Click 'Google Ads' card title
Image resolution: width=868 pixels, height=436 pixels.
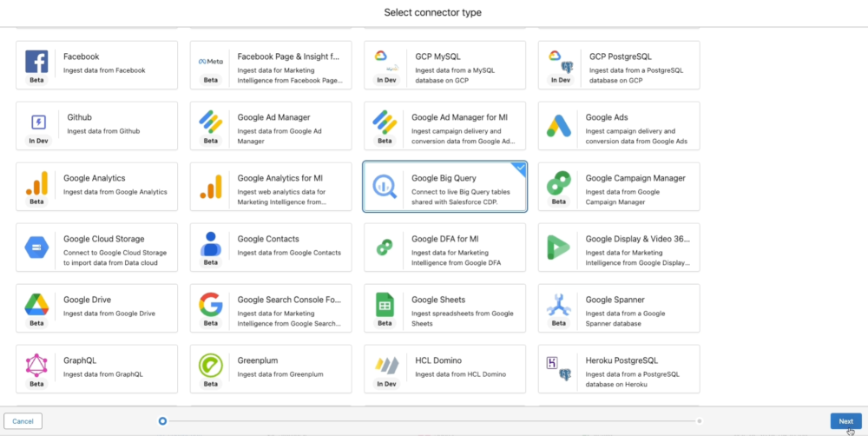pos(607,117)
